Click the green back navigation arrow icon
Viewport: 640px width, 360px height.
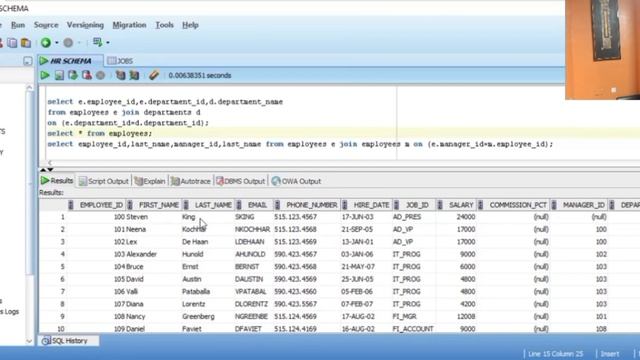pos(46,42)
